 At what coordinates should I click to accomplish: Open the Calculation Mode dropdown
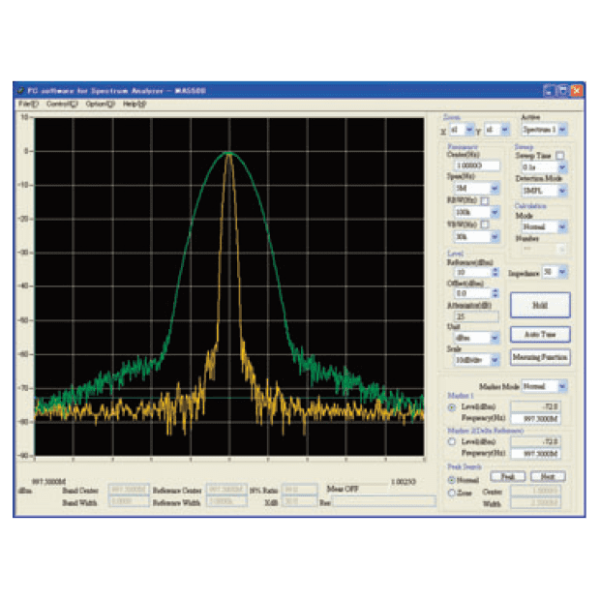(562, 227)
